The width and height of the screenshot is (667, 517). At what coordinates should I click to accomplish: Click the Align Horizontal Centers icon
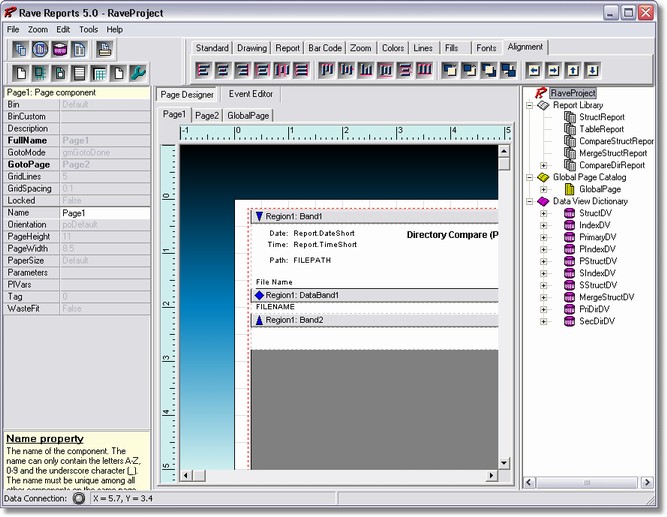(x=222, y=70)
